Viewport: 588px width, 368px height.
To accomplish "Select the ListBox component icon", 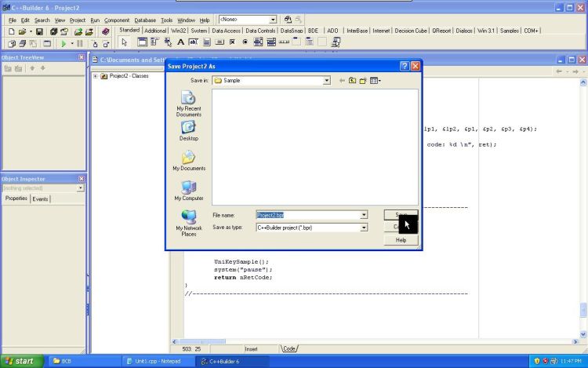I will point(258,42).
